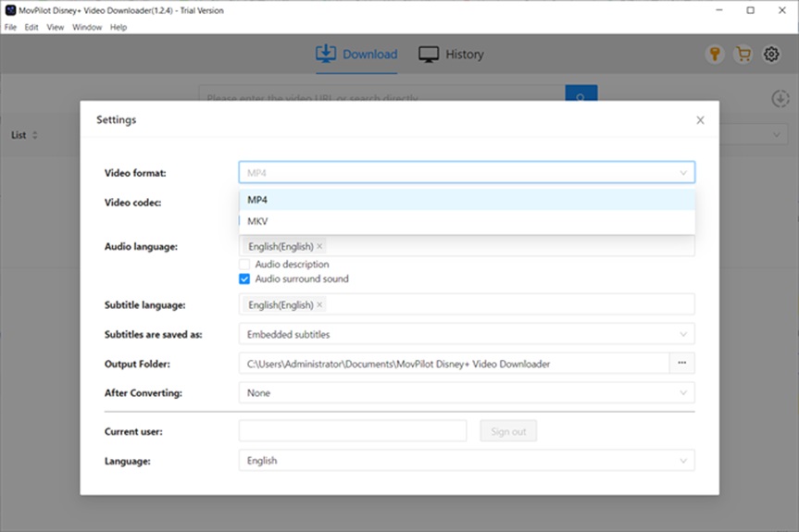Click the blue search magnifier button
Screen dimensions: 799x532
pos(581,97)
